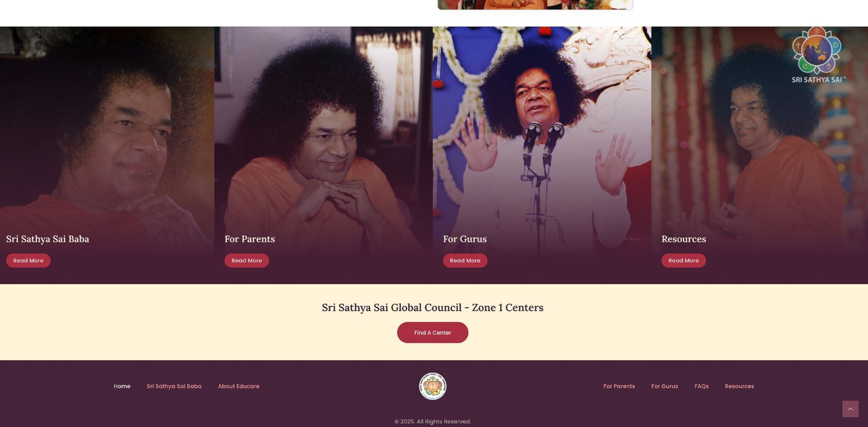Open Sri Sathya Sai Baba footer link
The image size is (868, 427).
pos(174,386)
